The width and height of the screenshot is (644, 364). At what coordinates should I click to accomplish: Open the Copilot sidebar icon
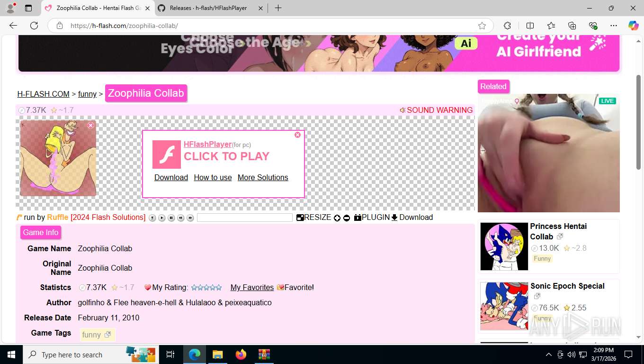pyautogui.click(x=633, y=26)
